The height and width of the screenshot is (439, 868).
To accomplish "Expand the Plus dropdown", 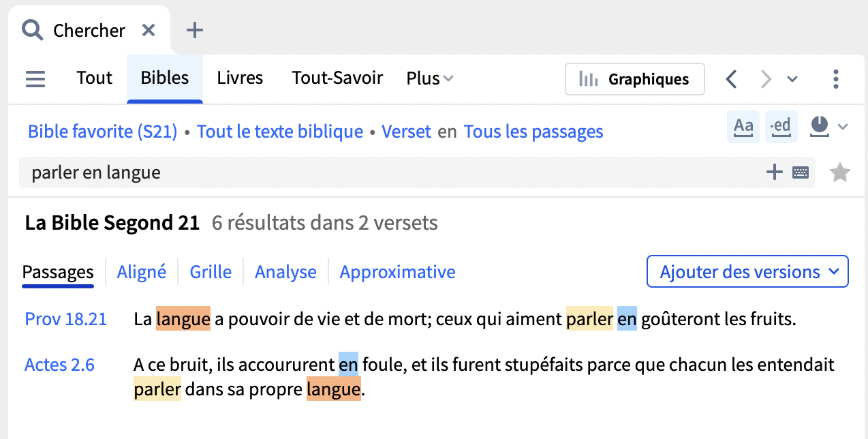I will [x=430, y=78].
